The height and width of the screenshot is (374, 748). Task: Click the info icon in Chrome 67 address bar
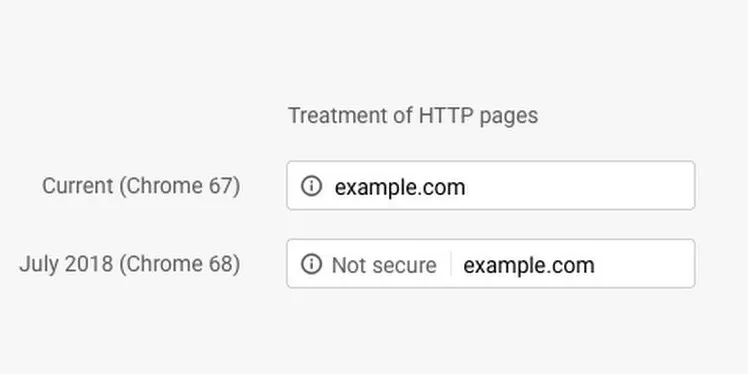click(x=312, y=186)
